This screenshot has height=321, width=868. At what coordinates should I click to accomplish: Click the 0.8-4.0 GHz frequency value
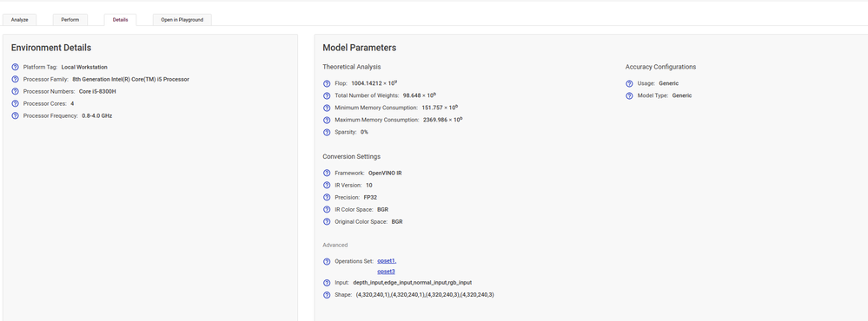96,115
